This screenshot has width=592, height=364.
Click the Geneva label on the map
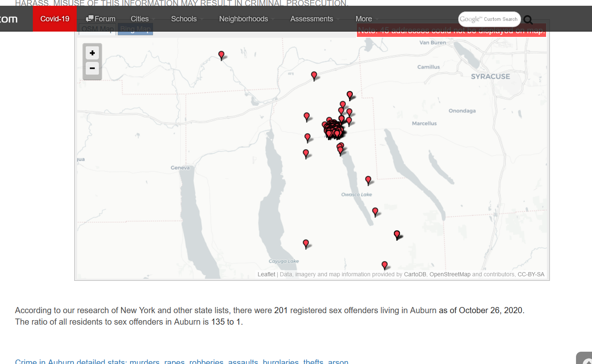click(180, 168)
